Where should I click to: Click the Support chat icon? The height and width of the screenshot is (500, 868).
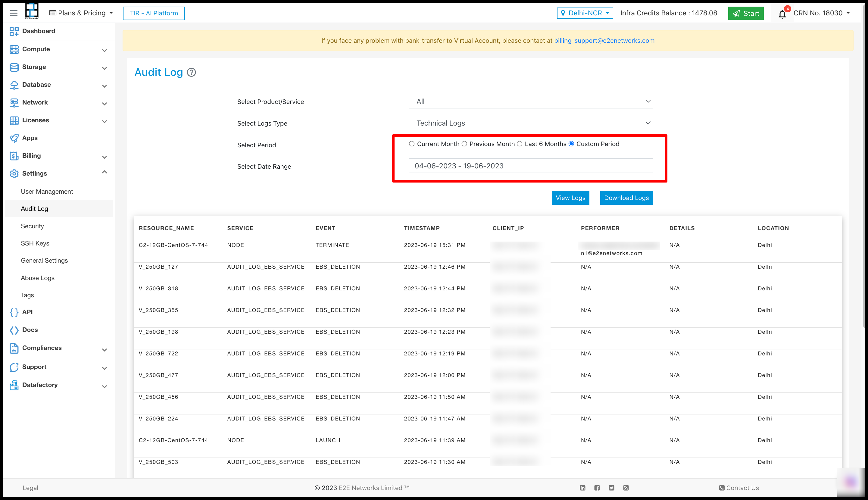14,367
